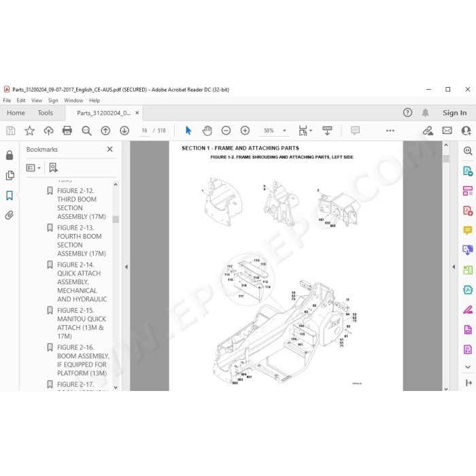Go to previous page arrow
This screenshot has height=476, width=476.
click(x=105, y=131)
